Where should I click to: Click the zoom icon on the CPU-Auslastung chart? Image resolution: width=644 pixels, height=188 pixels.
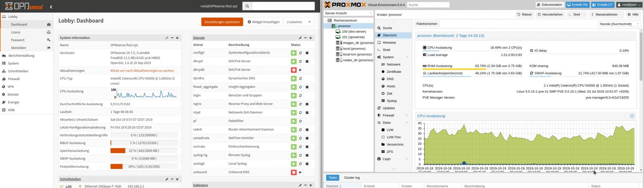coord(632,116)
